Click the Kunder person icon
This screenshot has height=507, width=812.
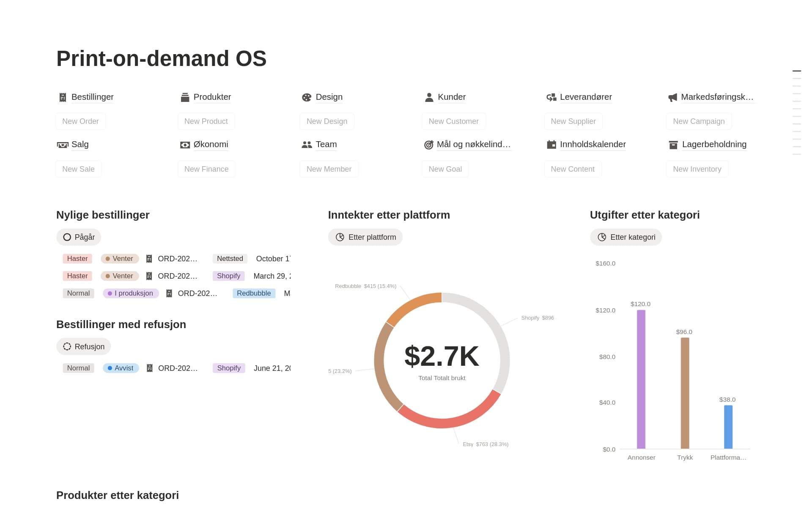(x=429, y=97)
